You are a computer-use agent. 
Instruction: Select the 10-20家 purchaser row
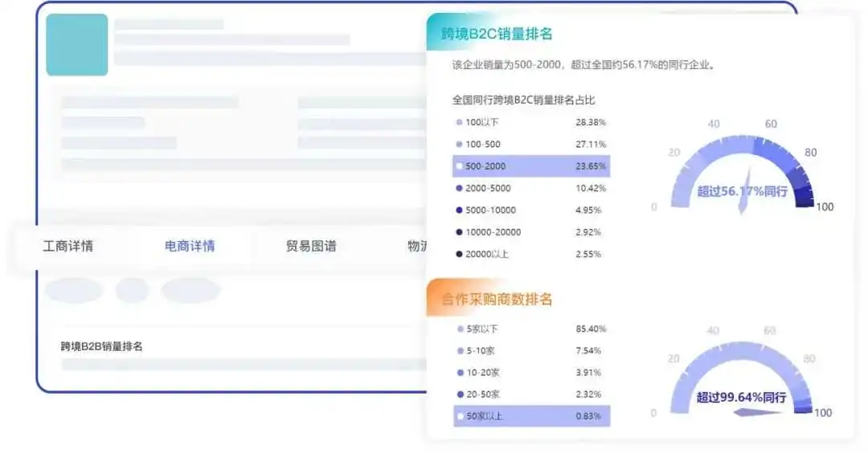[531, 373]
